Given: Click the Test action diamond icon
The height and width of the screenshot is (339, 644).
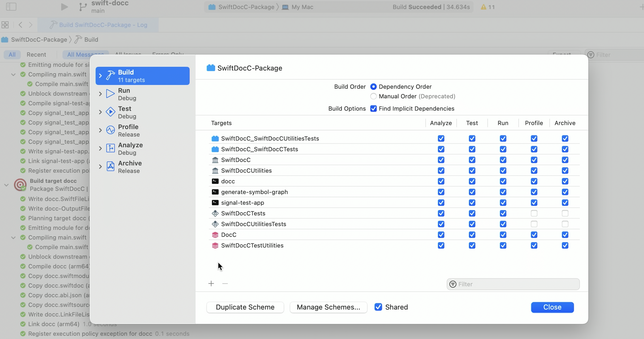Looking at the screenshot, I should point(110,112).
